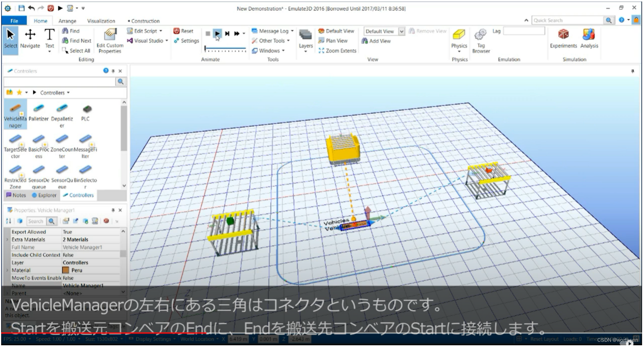644x346 pixels.
Task: Switch to the Home ribbon tab
Action: point(40,21)
